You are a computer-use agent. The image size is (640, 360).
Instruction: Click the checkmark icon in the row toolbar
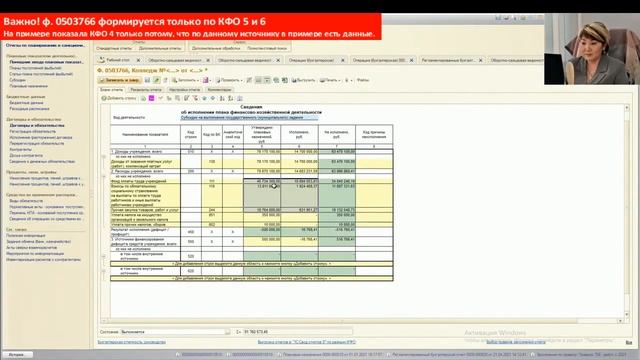tap(160, 98)
